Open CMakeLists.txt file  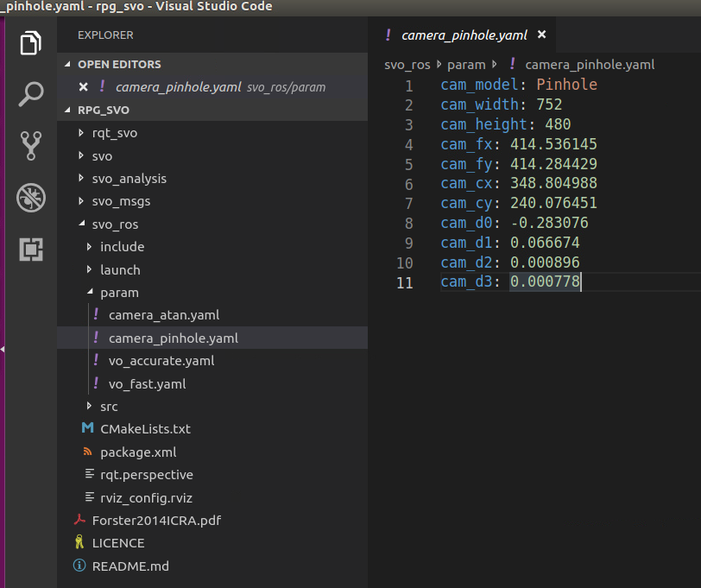[145, 429]
